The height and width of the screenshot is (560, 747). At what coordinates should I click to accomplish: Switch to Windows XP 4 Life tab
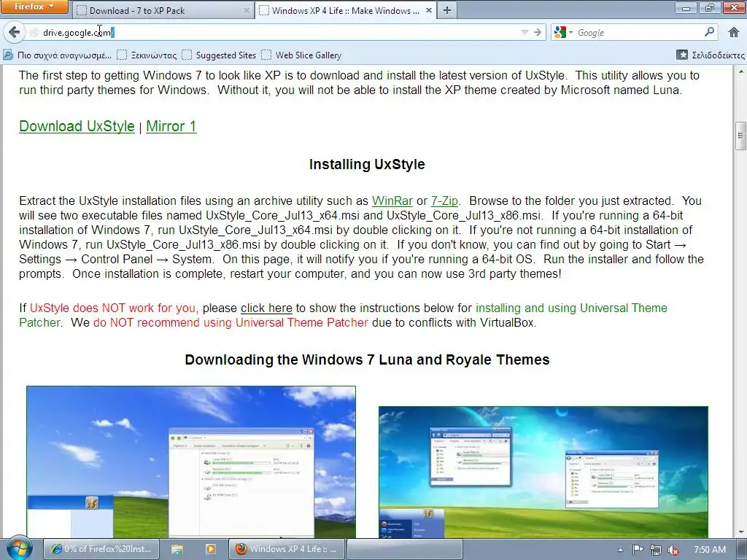pyautogui.click(x=346, y=10)
